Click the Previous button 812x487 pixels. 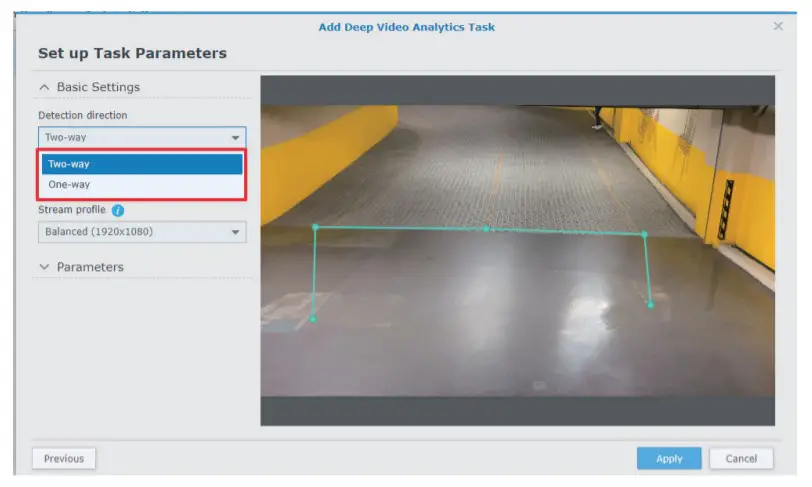pos(64,459)
